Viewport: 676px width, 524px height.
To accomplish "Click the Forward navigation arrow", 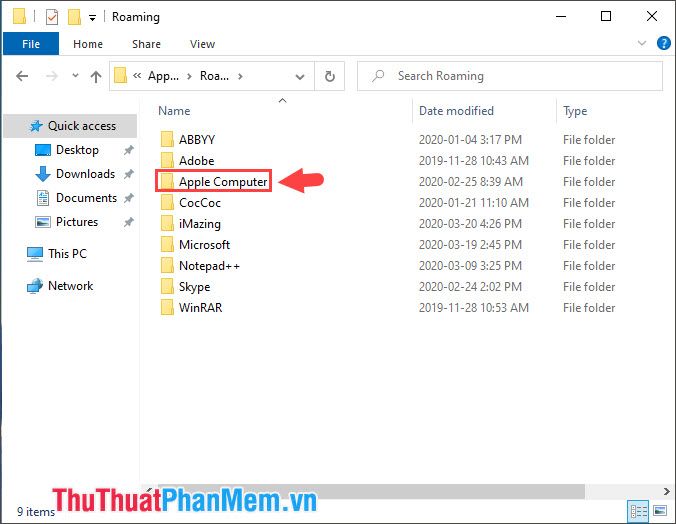I will pyautogui.click(x=52, y=76).
